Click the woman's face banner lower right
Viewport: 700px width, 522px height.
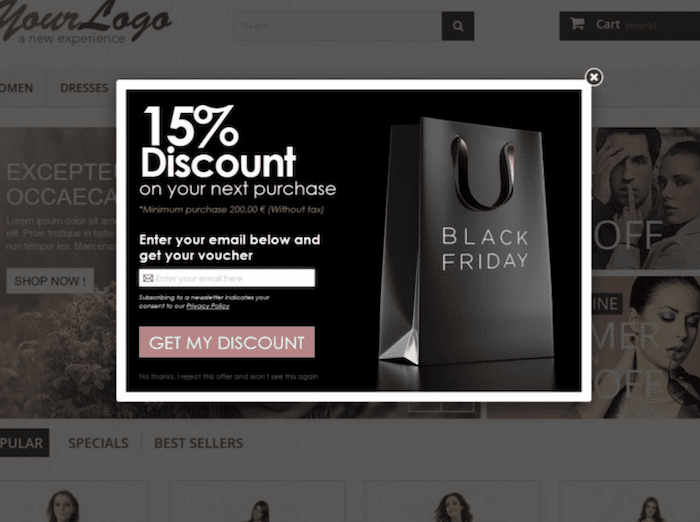646,347
